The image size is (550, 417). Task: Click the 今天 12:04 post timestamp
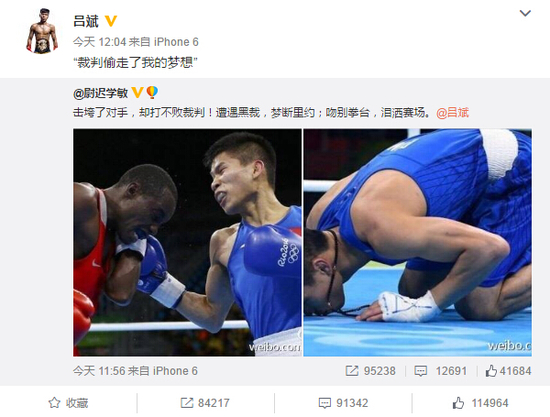point(99,42)
